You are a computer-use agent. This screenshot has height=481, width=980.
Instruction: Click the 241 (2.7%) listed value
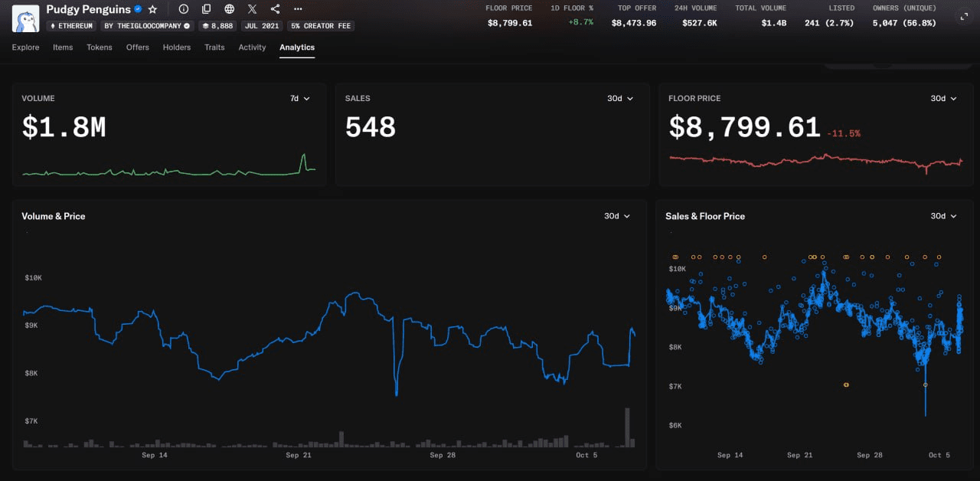click(x=830, y=23)
